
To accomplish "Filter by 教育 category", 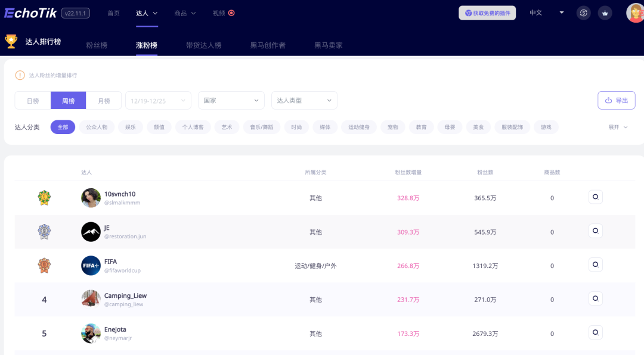I will (x=422, y=127).
